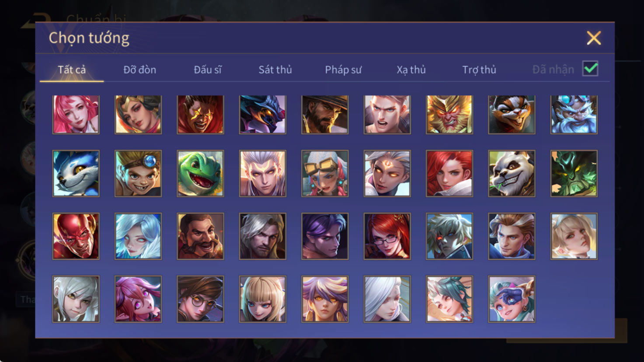Image resolution: width=644 pixels, height=362 pixels.
Task: Open the Trợ thủ tab
Action: (479, 70)
